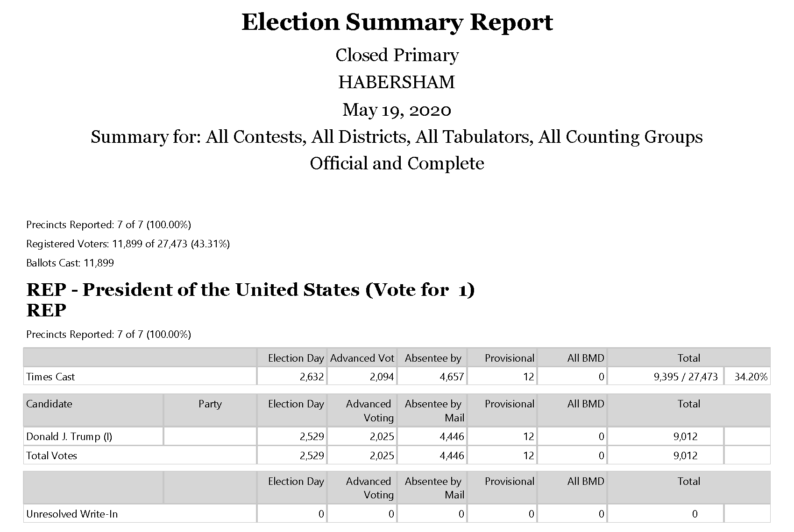The image size is (794, 532).
Task: Click the "Party" column header
Action: tap(210, 404)
